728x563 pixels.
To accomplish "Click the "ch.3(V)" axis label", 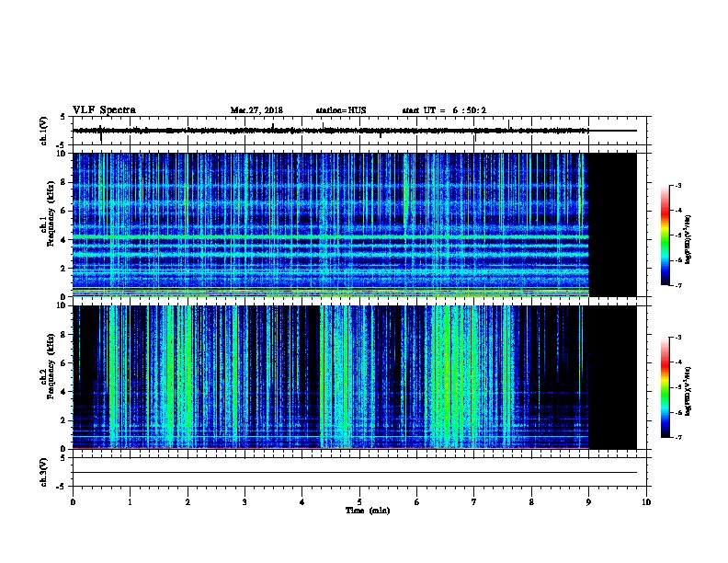I will coord(44,472).
